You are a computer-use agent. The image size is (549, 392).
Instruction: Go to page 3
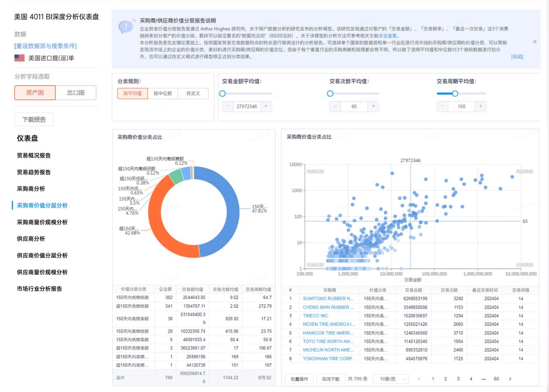458,379
